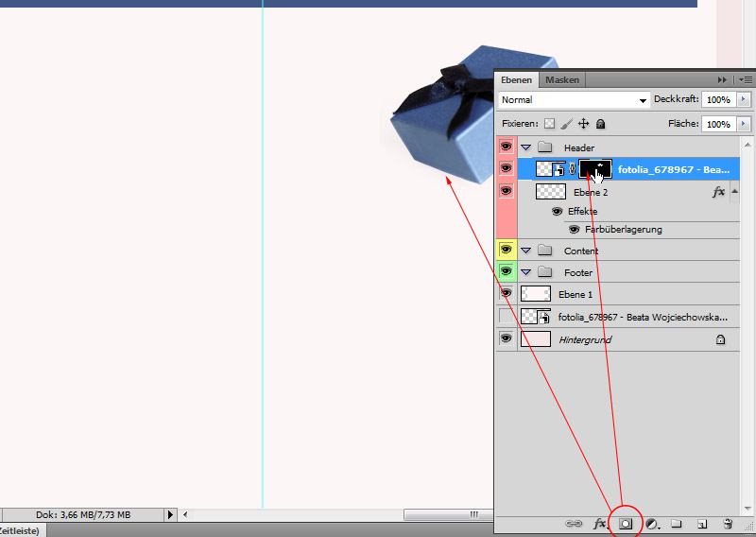Create a new adjustment layer
This screenshot has height=537, width=756.
[652, 523]
